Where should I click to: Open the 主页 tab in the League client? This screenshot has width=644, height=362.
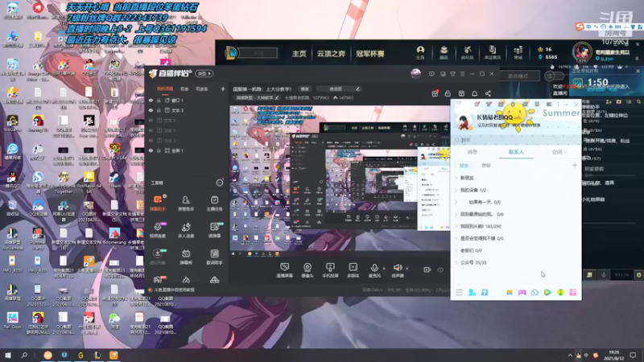pyautogui.click(x=299, y=54)
